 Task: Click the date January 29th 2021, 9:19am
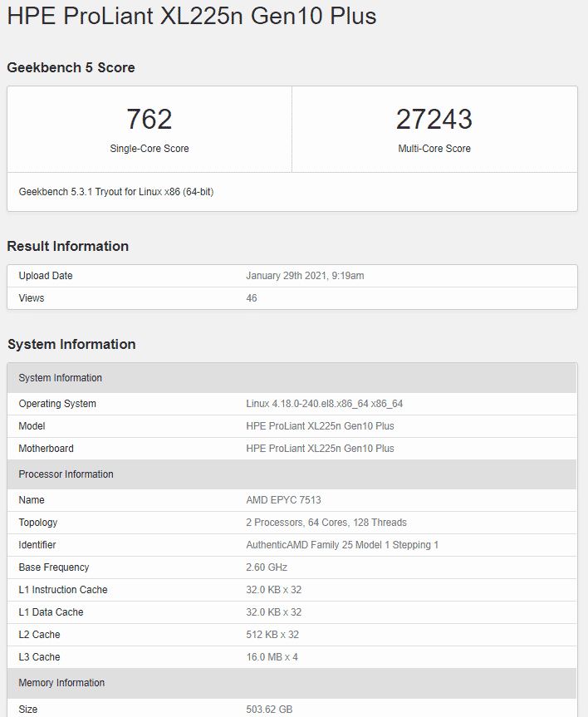click(305, 276)
